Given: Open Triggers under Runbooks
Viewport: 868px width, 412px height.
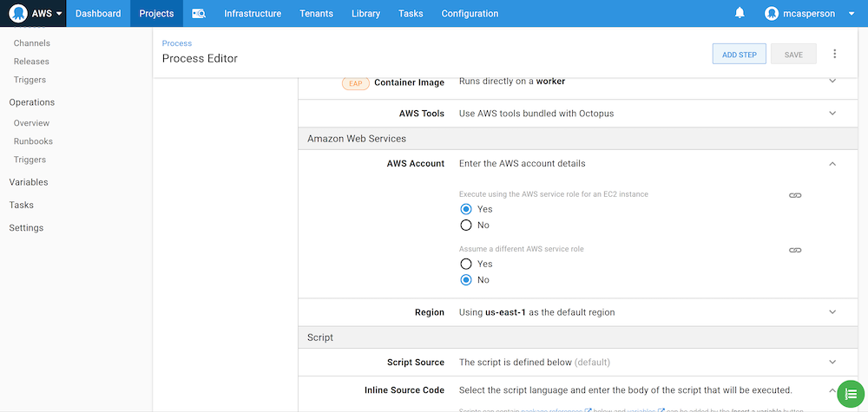Looking at the screenshot, I should pos(30,160).
